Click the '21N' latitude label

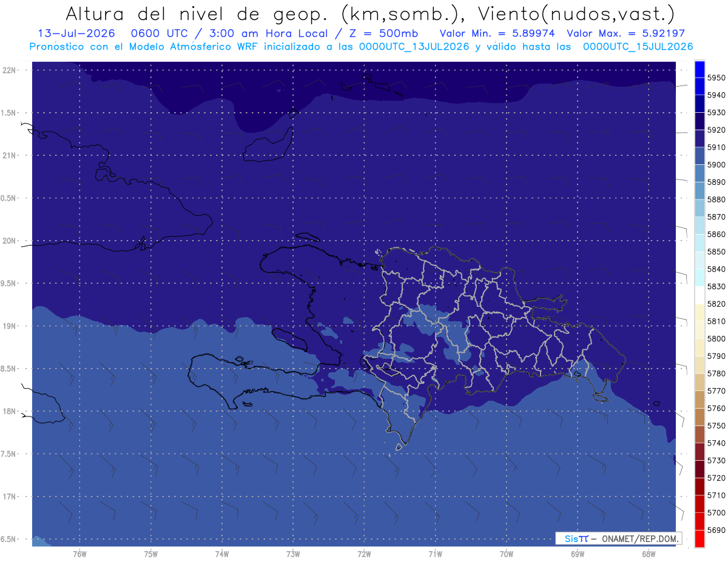10,156
